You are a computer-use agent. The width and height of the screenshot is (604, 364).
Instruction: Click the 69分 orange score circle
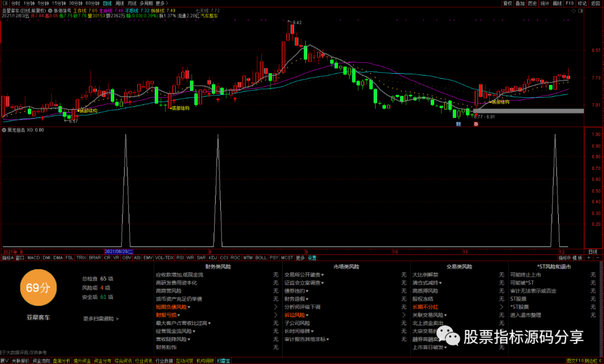click(38, 288)
